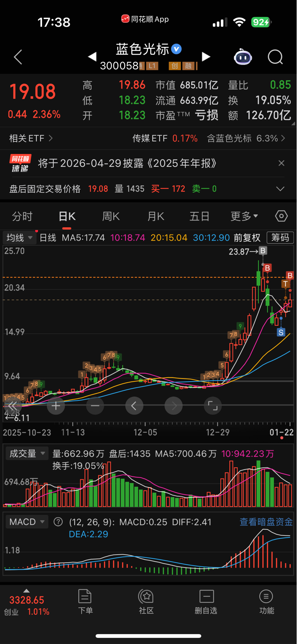Tap the 创 board badge
Image resolution: width=297 pixels, height=644 pixels.
(x=174, y=66)
